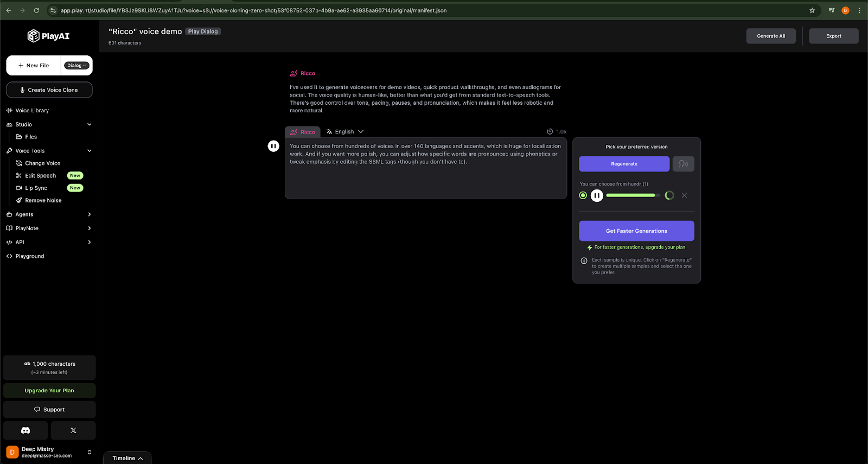This screenshot has width=868, height=464.
Task: Expand the Agents section
Action: 90,214
